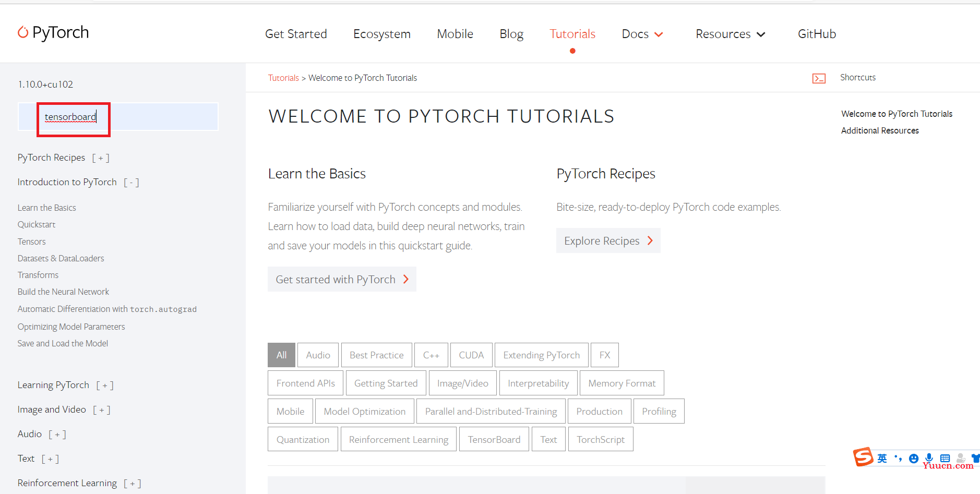Expand the PyTorch Recipes sidebar section
Image resolution: width=980 pixels, height=494 pixels.
(101, 158)
